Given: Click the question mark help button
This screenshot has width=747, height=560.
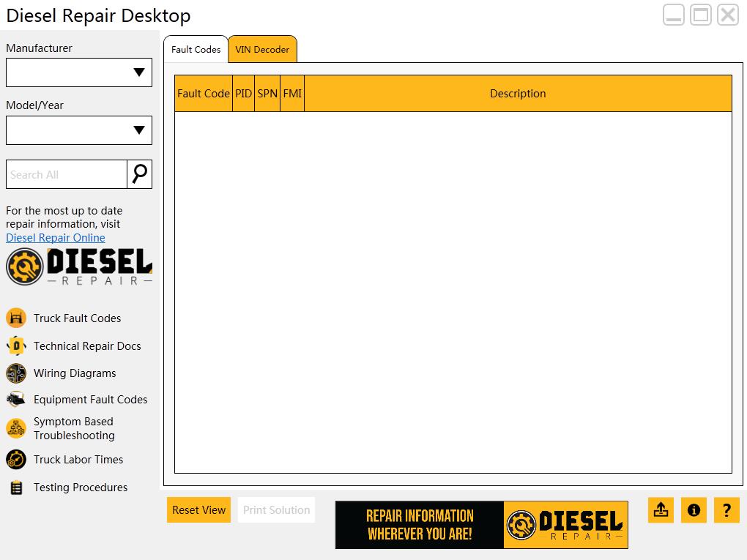Looking at the screenshot, I should click(x=726, y=510).
